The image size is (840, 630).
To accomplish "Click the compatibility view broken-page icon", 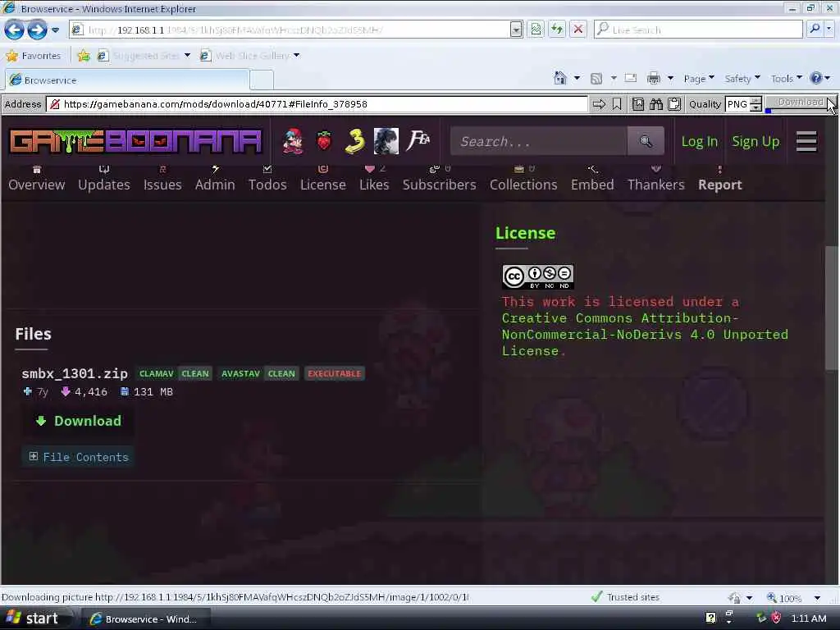I will [536, 30].
